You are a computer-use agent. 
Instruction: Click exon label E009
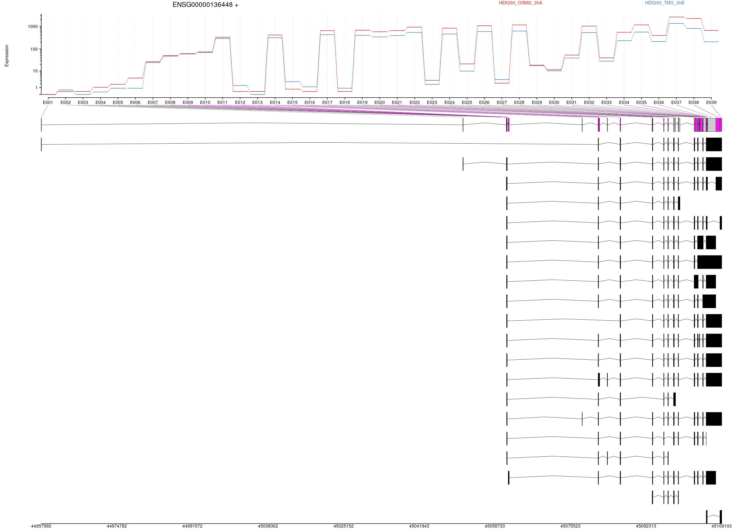point(188,102)
